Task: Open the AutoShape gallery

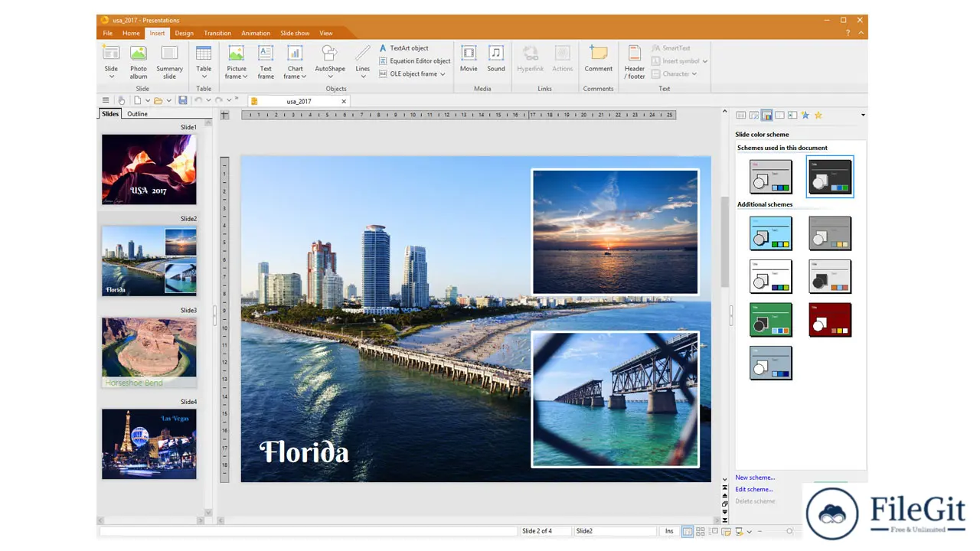Action: pyautogui.click(x=330, y=62)
